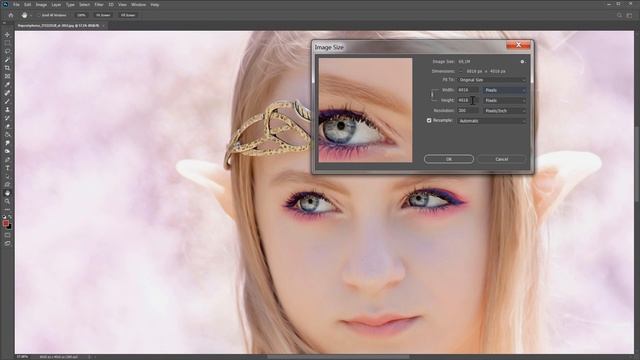Viewport: 640px width, 360px height.
Task: Click the Height input field
Action: (x=468, y=100)
